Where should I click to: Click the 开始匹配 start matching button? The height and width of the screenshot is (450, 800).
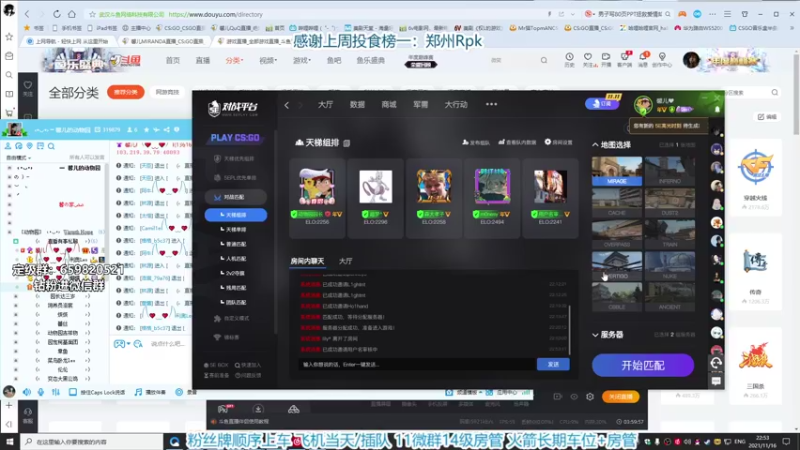643,365
